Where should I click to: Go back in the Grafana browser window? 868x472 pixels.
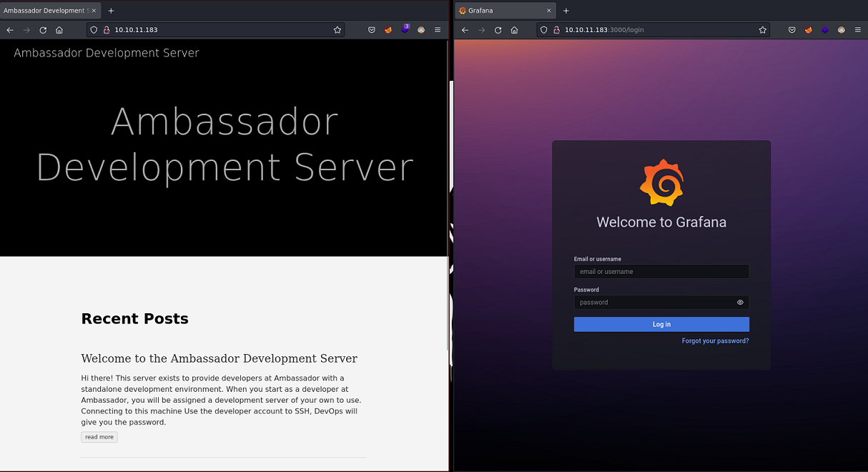(465, 30)
